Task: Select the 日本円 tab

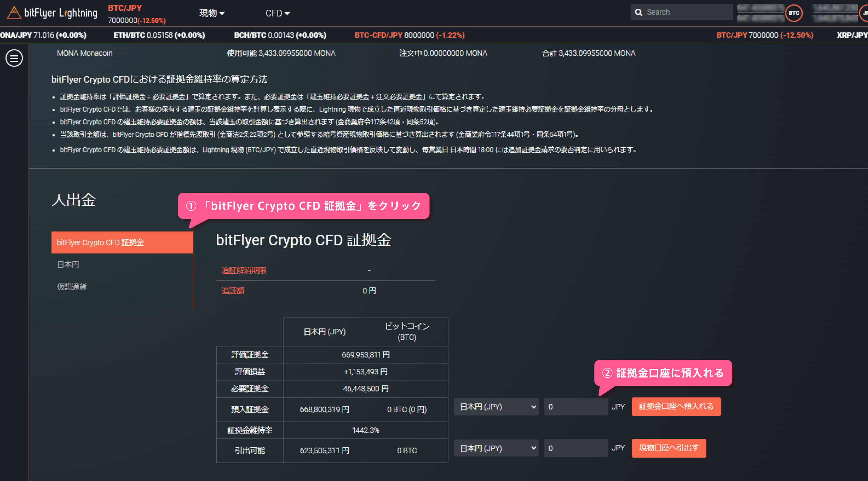Action: [68, 265]
